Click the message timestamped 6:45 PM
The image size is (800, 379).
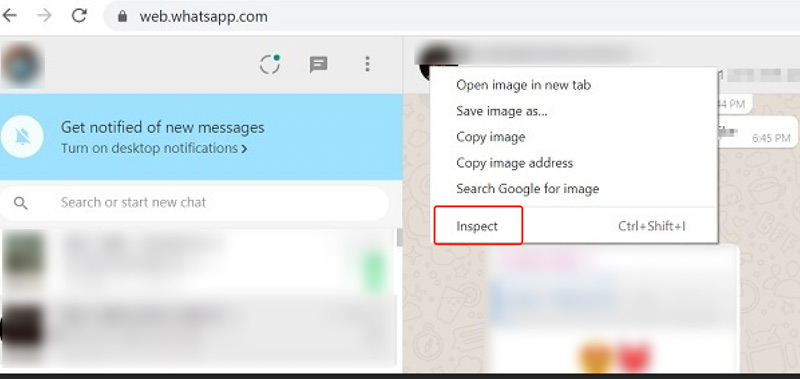[x=758, y=132]
